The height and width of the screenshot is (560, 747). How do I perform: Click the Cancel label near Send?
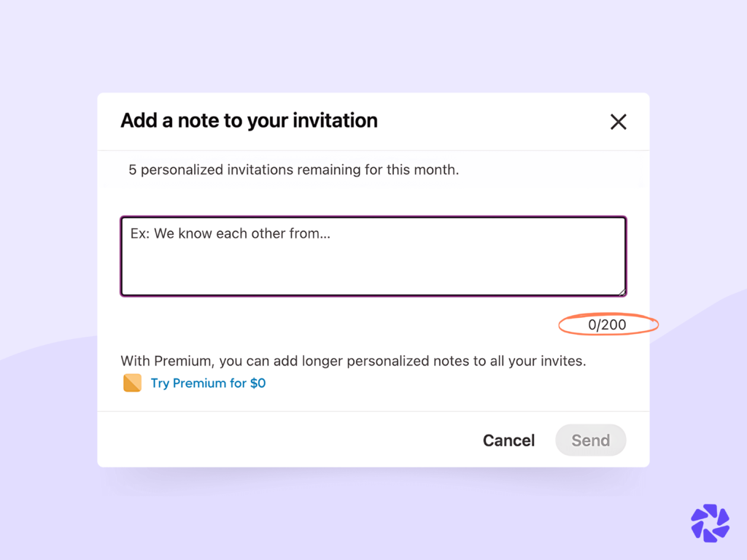click(x=508, y=440)
